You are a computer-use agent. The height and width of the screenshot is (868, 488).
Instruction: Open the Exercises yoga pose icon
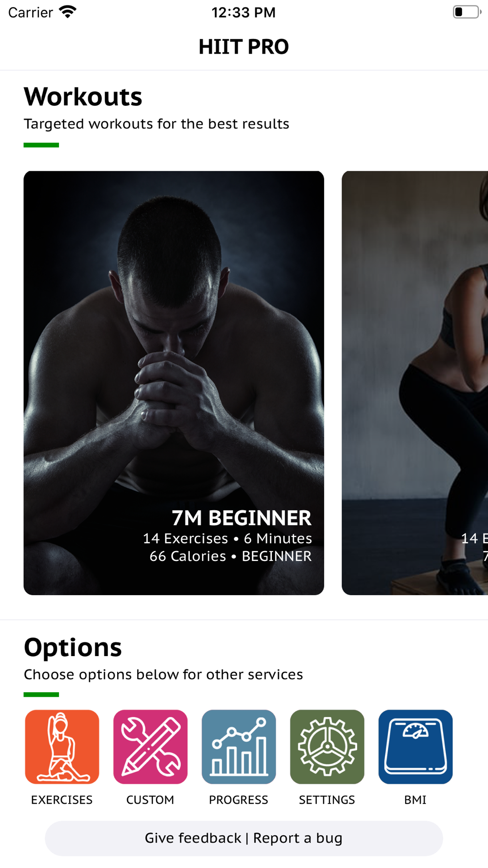[x=62, y=746]
